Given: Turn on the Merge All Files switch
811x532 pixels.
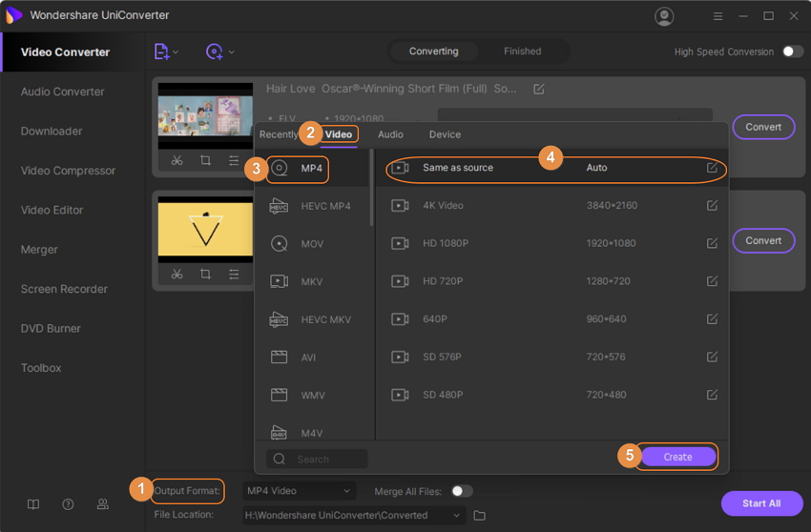Looking at the screenshot, I should [462, 491].
